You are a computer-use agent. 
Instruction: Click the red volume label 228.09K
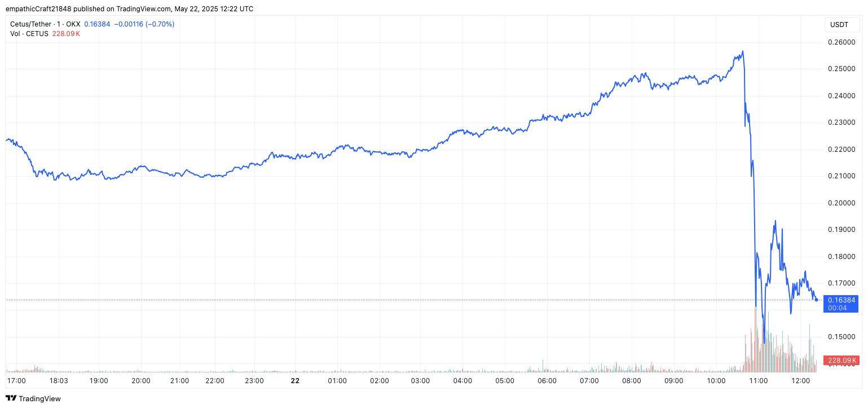point(840,360)
